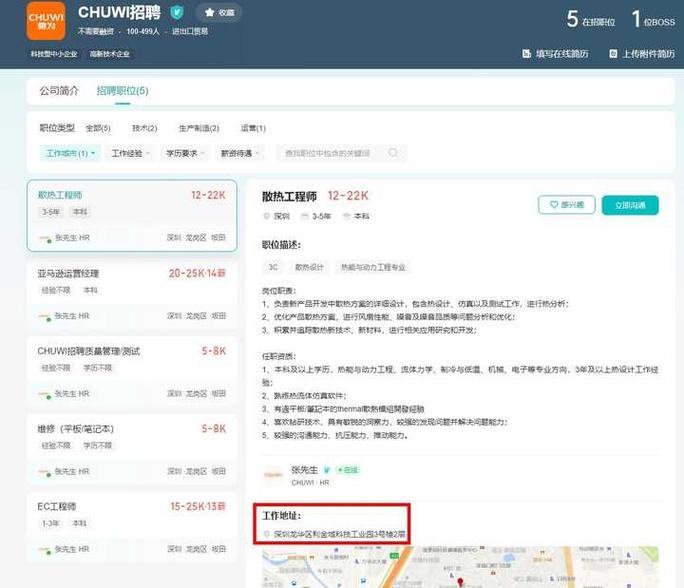The height and width of the screenshot is (588, 684).
Task: Click 张先生 HR avatar in 维修 card
Action: [45, 472]
